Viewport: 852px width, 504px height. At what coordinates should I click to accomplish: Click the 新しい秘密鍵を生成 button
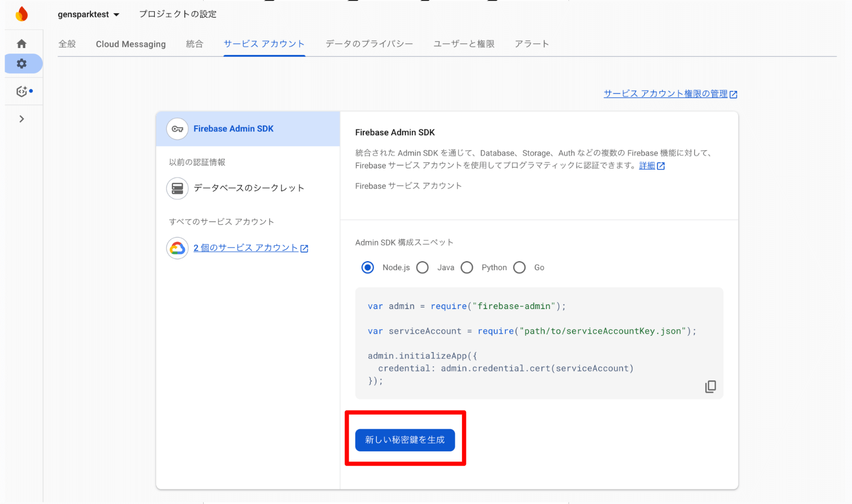405,440
